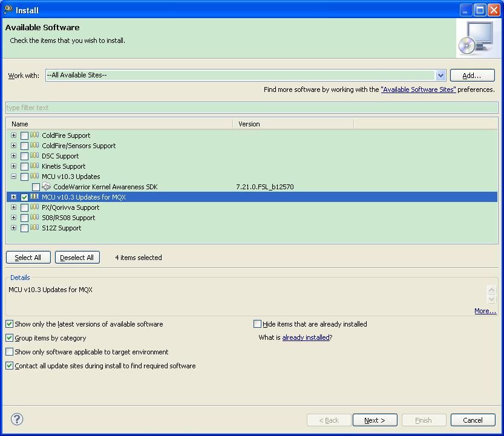Open the already installed link
Image resolution: width=504 pixels, height=436 pixels.
coord(306,337)
